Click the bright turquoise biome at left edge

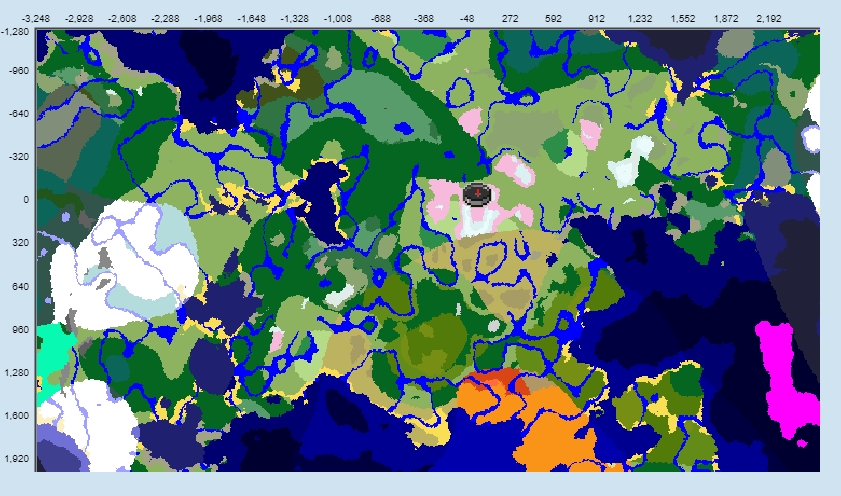(x=52, y=360)
